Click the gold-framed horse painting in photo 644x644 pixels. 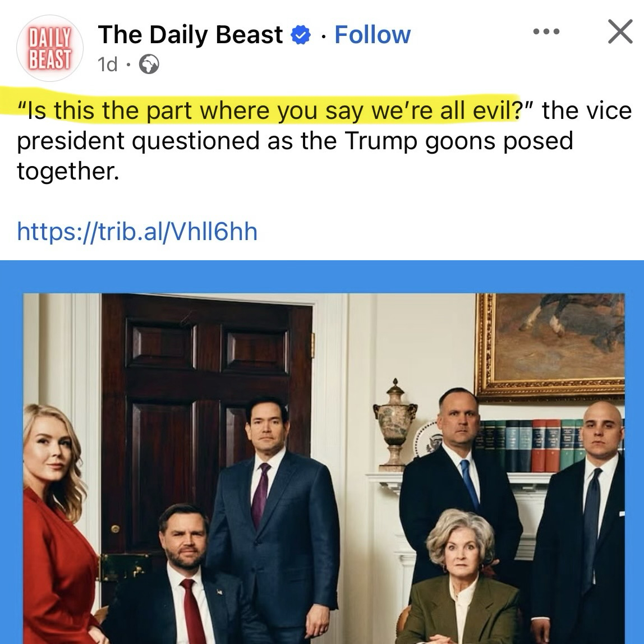pyautogui.click(x=550, y=346)
